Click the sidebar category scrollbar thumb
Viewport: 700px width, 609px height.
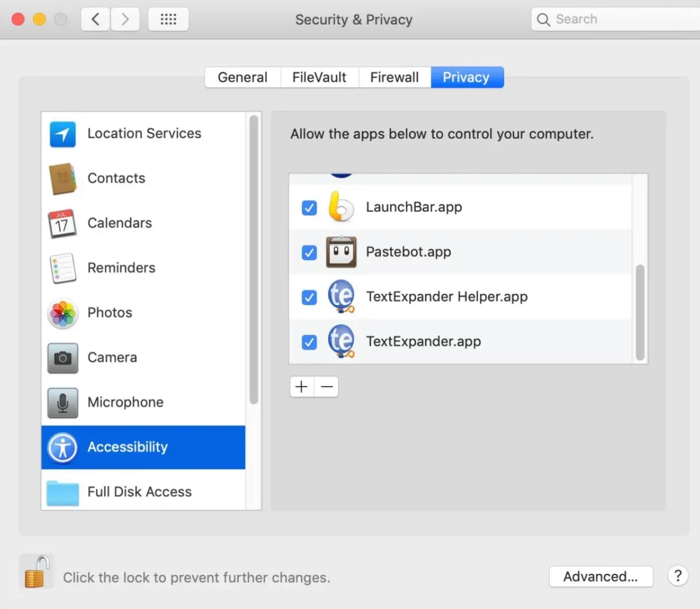pyautogui.click(x=254, y=259)
